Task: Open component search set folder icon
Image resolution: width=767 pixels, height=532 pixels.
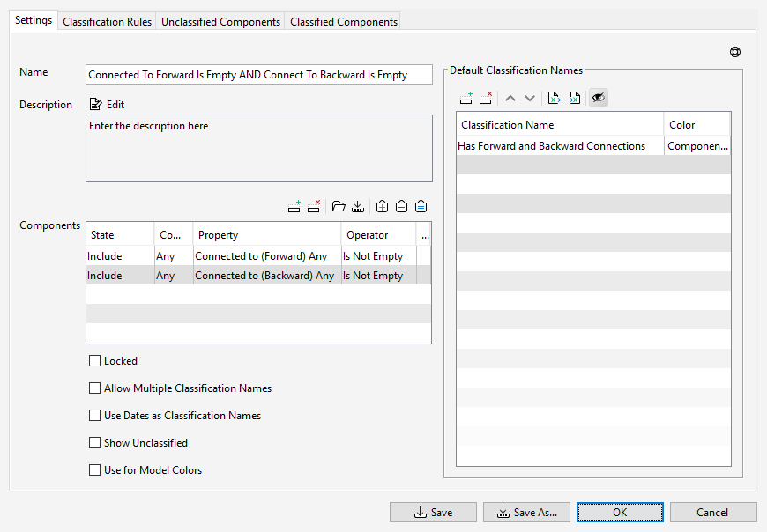Action: coord(339,207)
